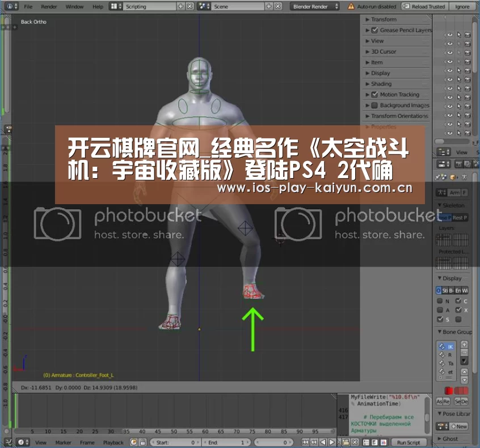Open the outliner View menu

[462, 152]
